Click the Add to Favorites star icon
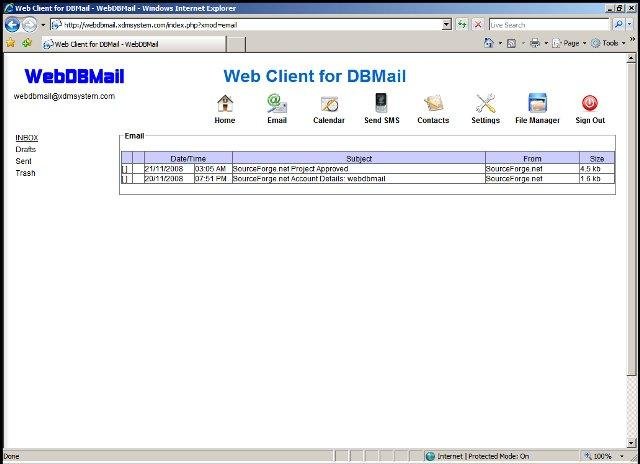Viewport: 640px width, 464px height. pyautogui.click(x=27, y=43)
